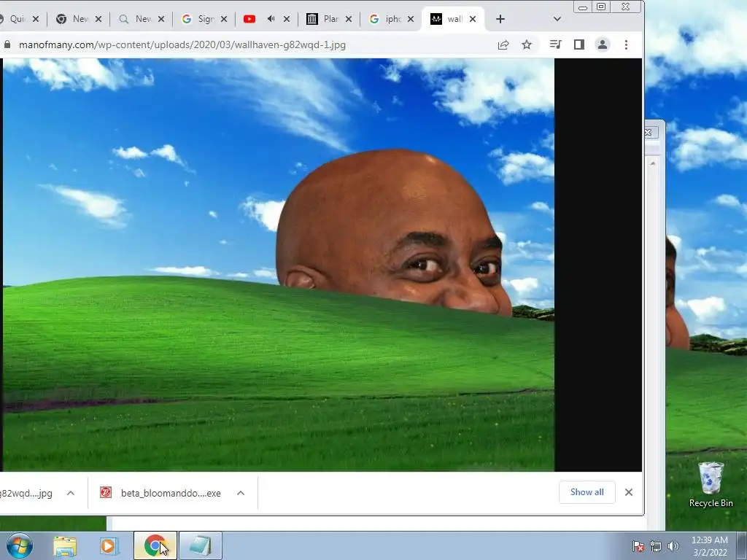
Task: Select the search icon New tab
Action: pos(136,19)
